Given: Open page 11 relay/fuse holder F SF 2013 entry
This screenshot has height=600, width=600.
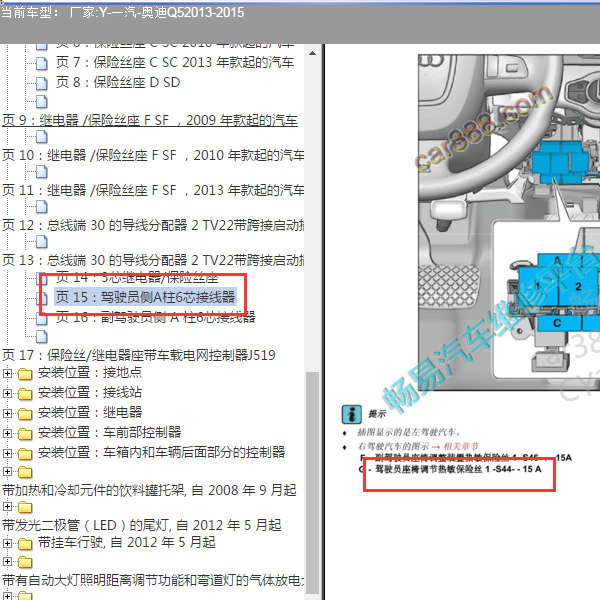Looking at the screenshot, I should (153, 190).
